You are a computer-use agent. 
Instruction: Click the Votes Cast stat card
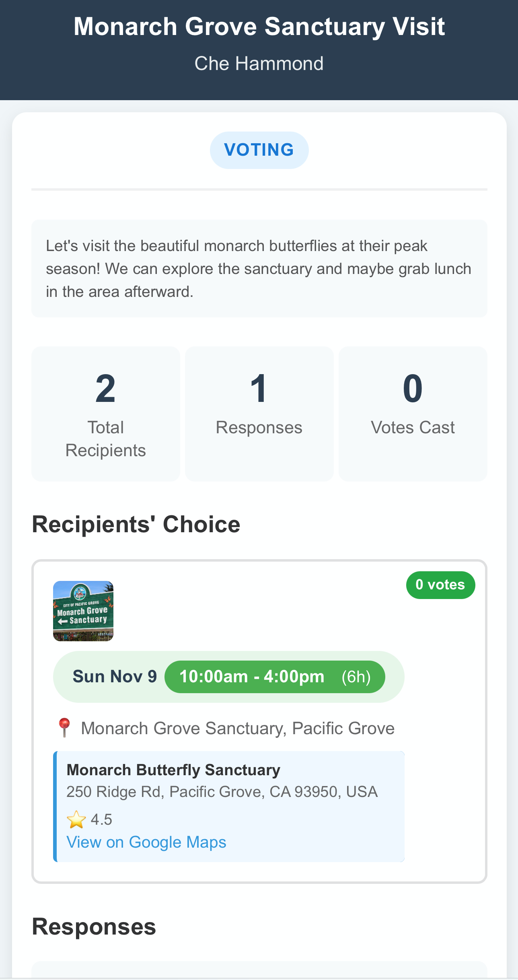click(413, 414)
